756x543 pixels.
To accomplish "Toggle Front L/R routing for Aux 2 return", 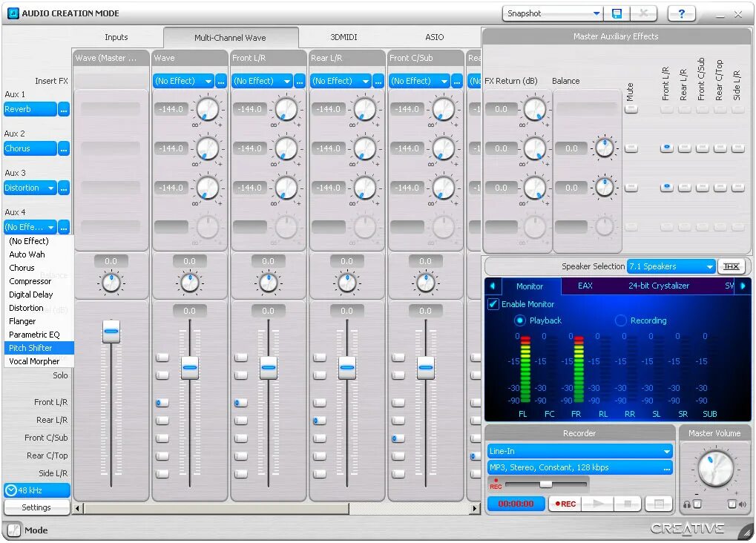I will [x=667, y=148].
